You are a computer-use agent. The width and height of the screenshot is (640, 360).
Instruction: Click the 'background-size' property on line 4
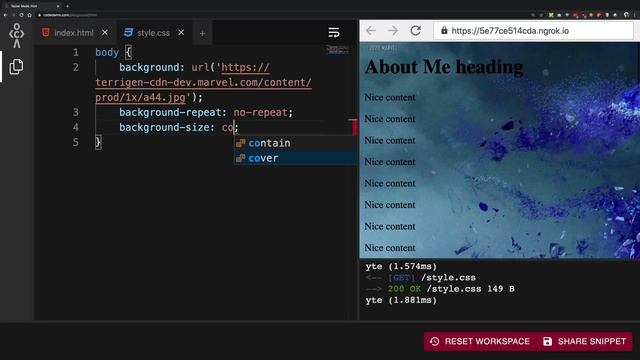click(164, 127)
